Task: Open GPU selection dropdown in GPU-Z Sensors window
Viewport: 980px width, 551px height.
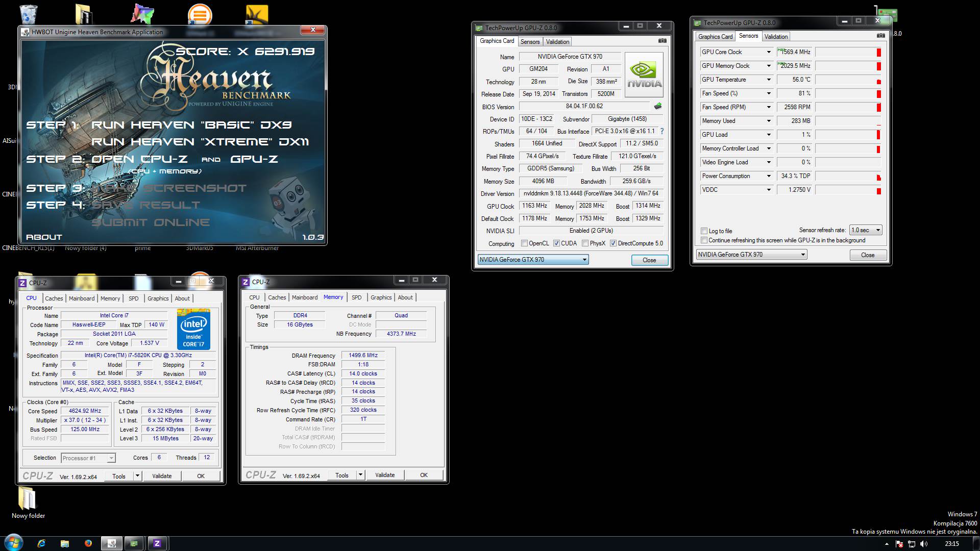Action: click(751, 255)
